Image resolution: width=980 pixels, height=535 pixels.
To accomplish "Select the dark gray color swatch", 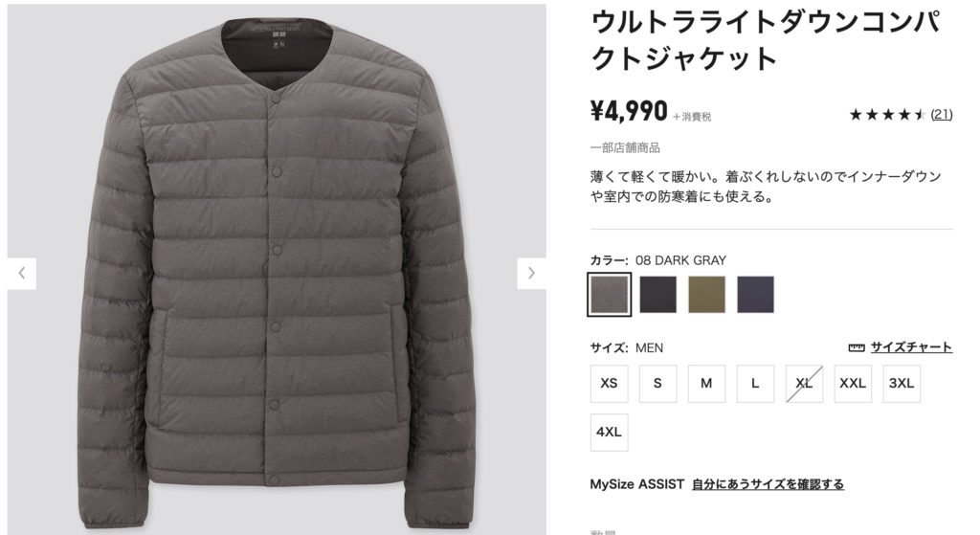I will pyautogui.click(x=610, y=295).
